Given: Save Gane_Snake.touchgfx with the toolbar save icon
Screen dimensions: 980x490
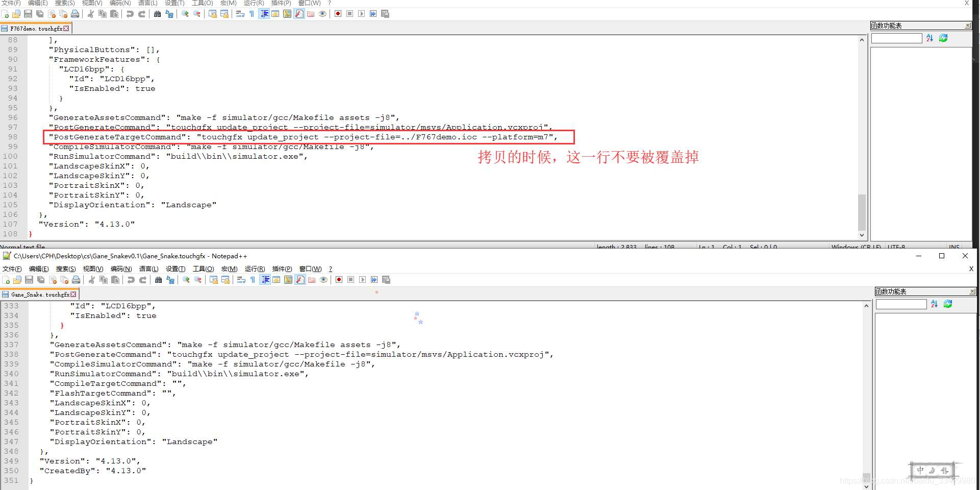Looking at the screenshot, I should click(x=29, y=280).
